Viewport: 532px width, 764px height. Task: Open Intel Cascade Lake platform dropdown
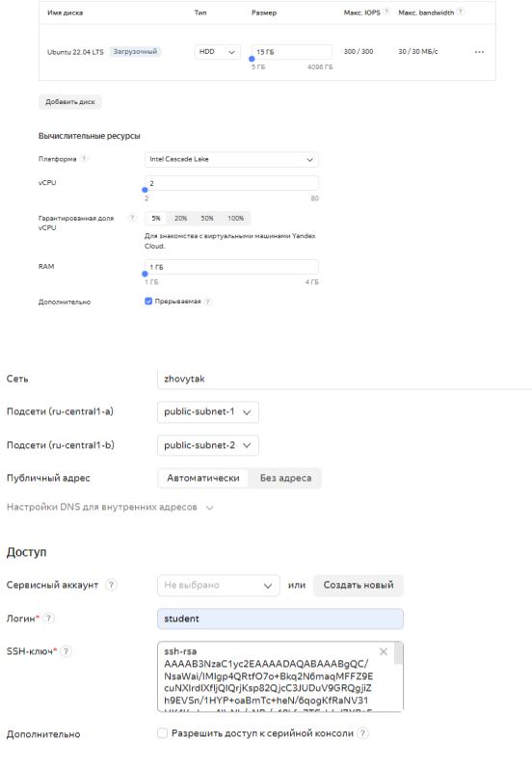pyautogui.click(x=231, y=159)
